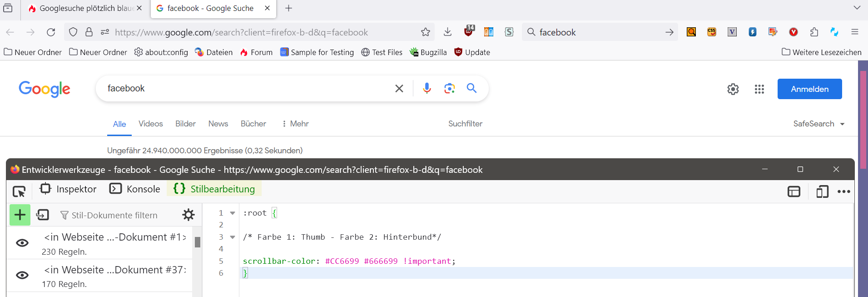This screenshot has width=868, height=297.
Task: Open a new browser tab
Action: [288, 8]
